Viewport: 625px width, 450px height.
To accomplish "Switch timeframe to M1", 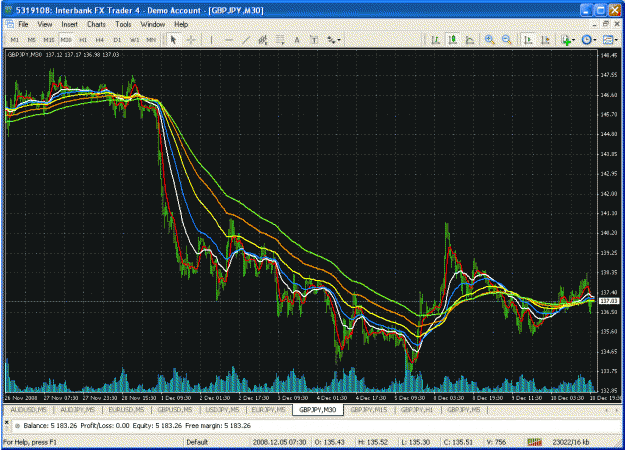I will (14, 40).
